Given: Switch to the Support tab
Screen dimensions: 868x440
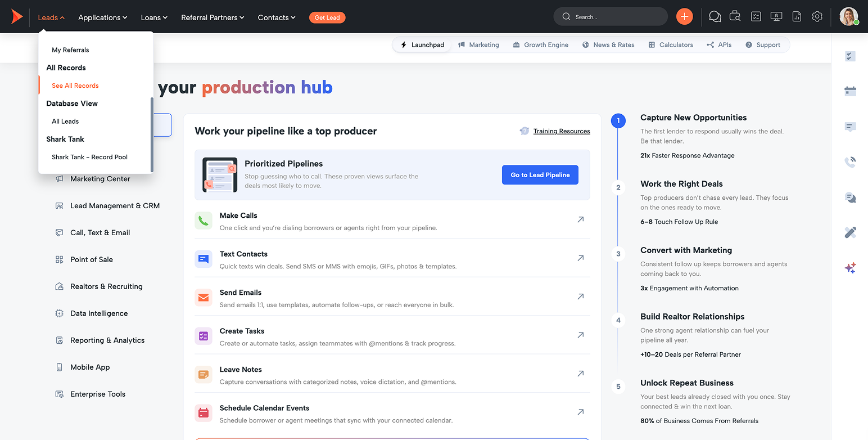Looking at the screenshot, I should [763, 45].
